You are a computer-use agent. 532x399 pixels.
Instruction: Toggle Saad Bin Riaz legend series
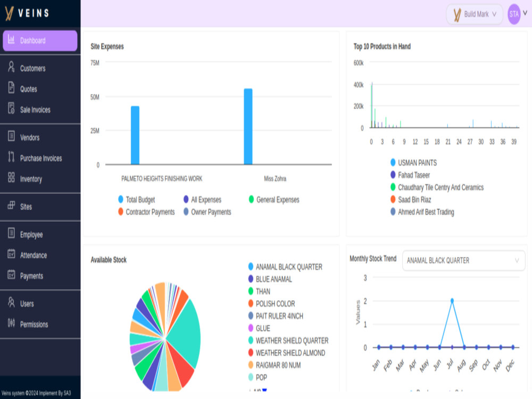411,199
